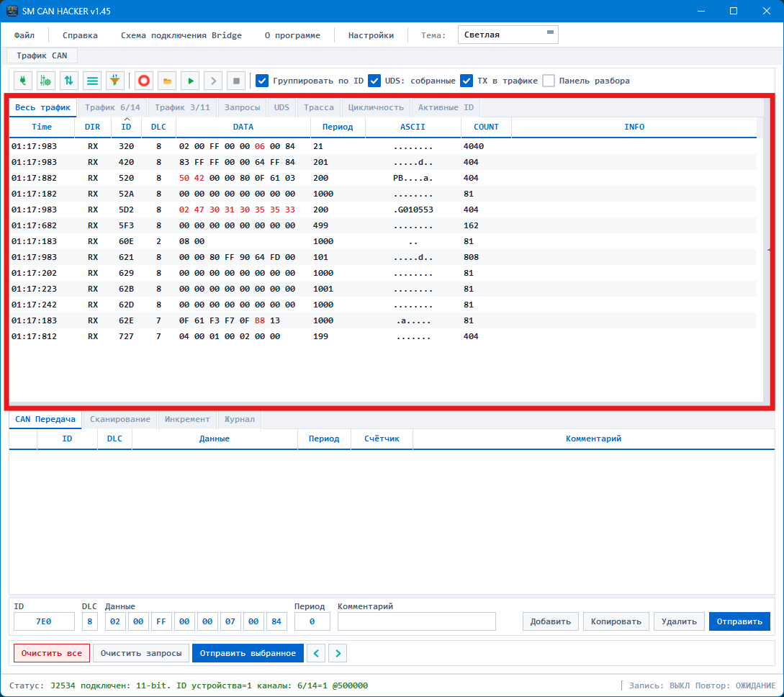Click the Копировать button

tap(616, 621)
